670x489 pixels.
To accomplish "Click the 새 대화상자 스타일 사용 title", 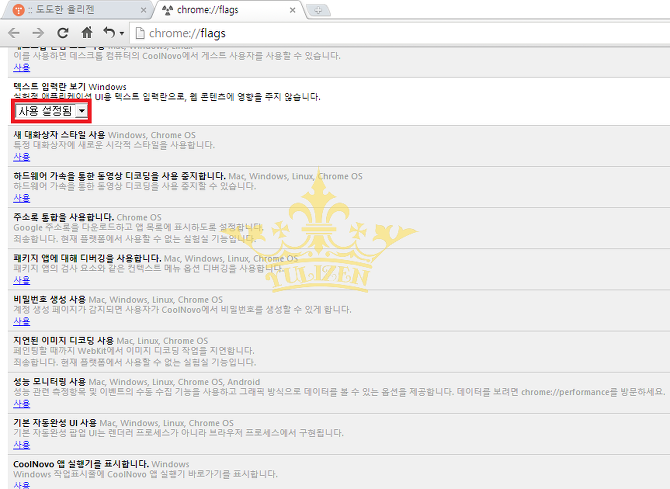I will [59, 135].
